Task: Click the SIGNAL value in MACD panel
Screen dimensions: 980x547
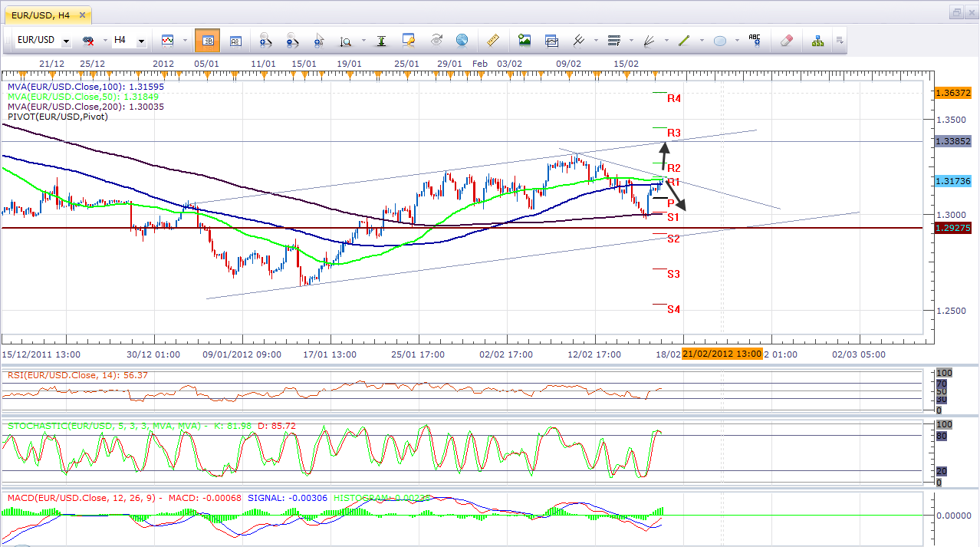Action: 287,498
